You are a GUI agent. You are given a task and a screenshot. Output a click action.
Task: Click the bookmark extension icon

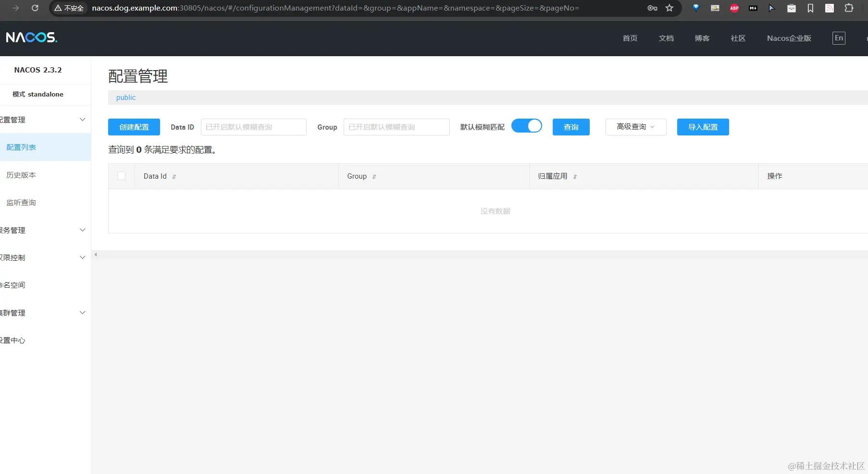pos(810,8)
